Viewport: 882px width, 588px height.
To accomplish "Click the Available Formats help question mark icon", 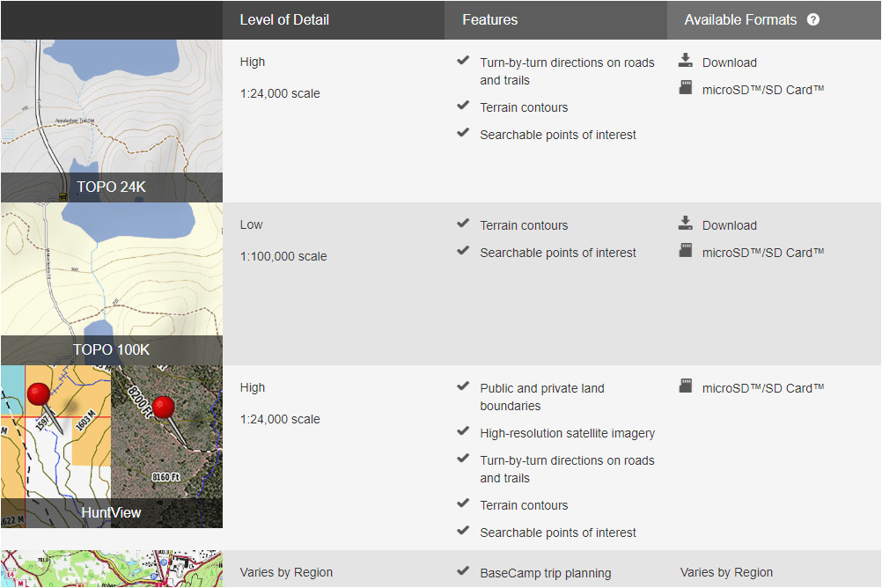I will pos(812,19).
